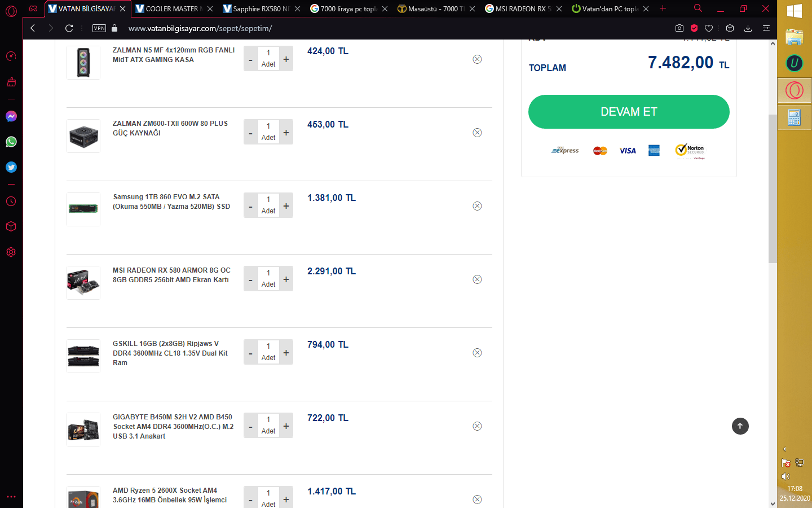
Task: Remove GIGABYTE B450M motherboard from cart
Action: click(477, 426)
